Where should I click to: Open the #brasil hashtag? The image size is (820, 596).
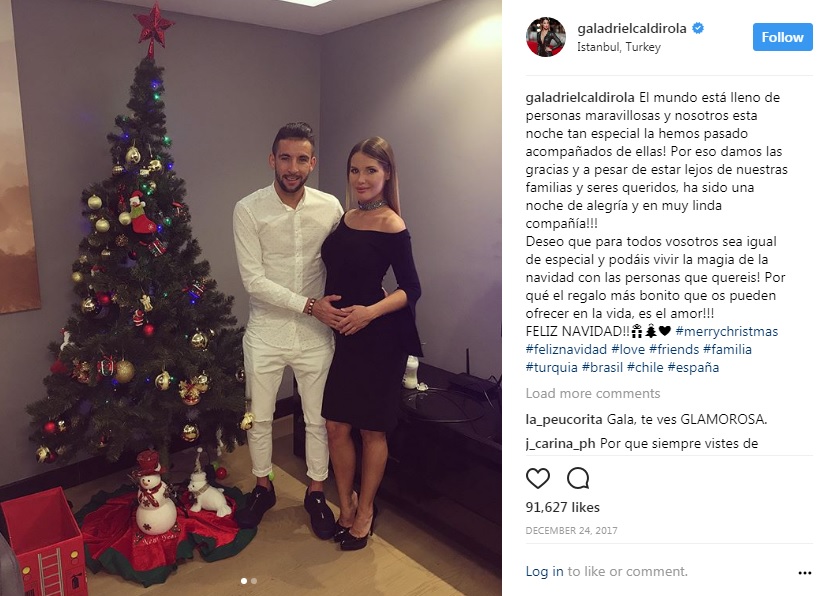[602, 368]
